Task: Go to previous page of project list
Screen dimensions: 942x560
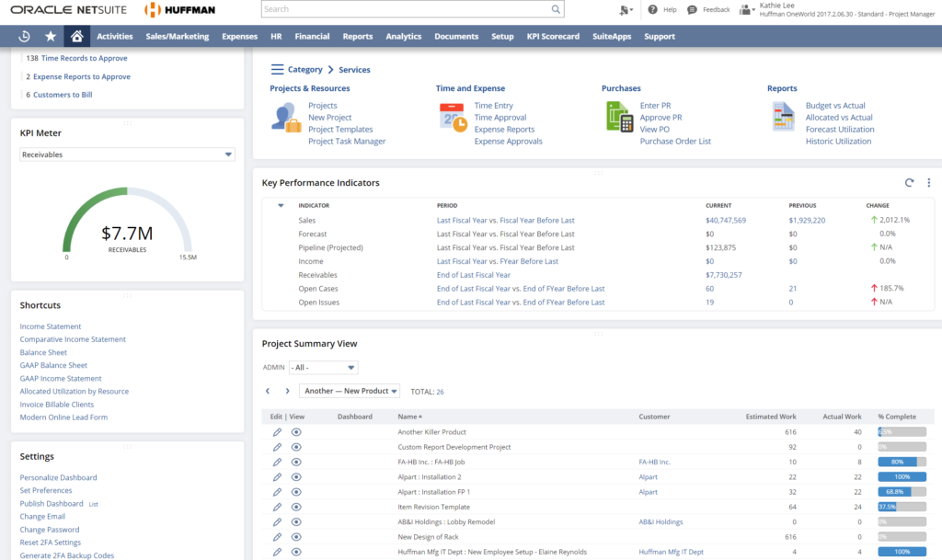Action: tap(268, 392)
